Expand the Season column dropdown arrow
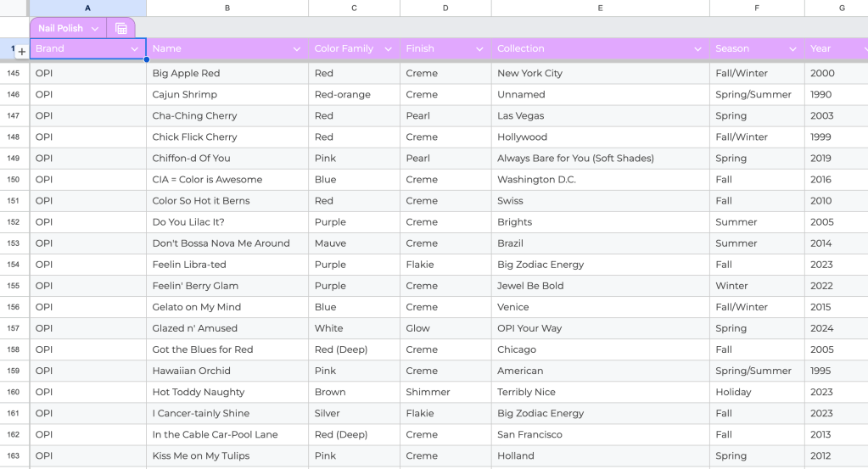Viewport: 868px width, 469px height. pyautogui.click(x=792, y=49)
